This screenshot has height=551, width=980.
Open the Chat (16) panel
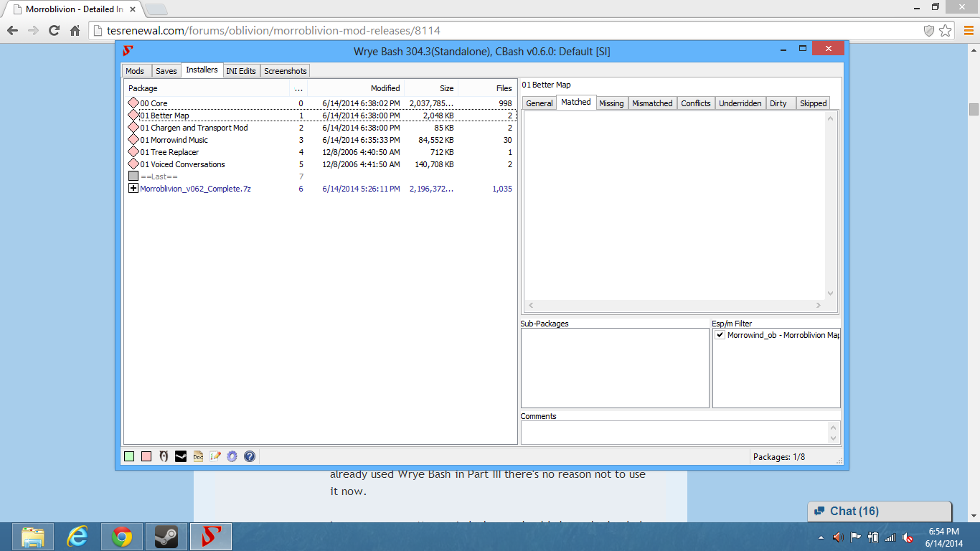(x=880, y=512)
